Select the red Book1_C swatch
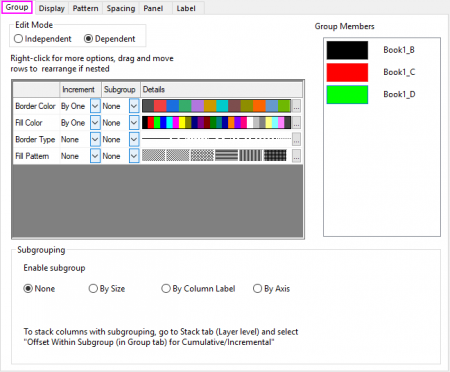The image size is (450, 372). click(x=347, y=72)
